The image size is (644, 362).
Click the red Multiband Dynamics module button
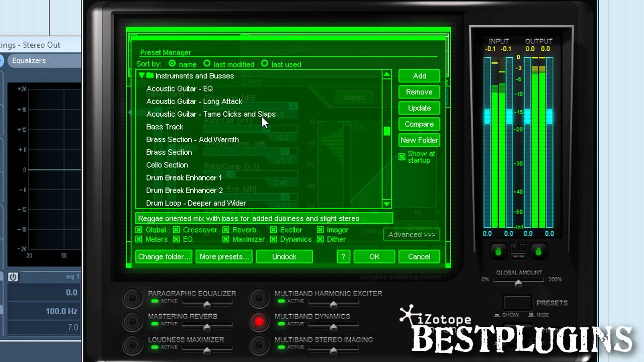(x=260, y=321)
